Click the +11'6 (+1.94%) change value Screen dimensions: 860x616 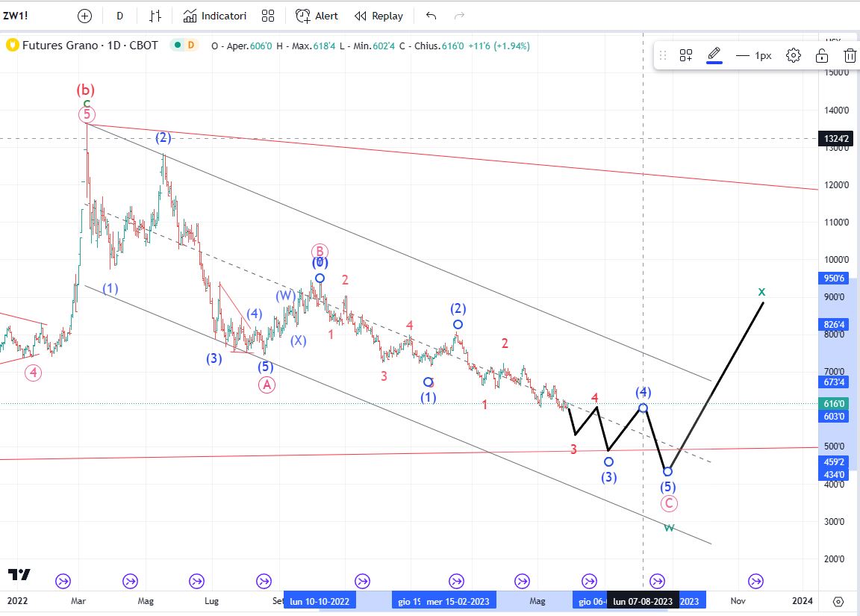(499, 46)
